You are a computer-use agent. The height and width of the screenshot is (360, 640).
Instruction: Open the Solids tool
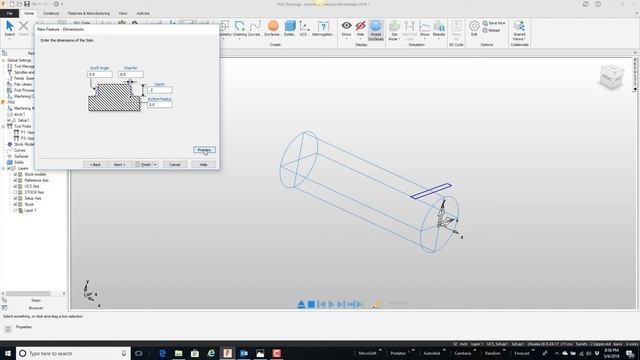289,29
